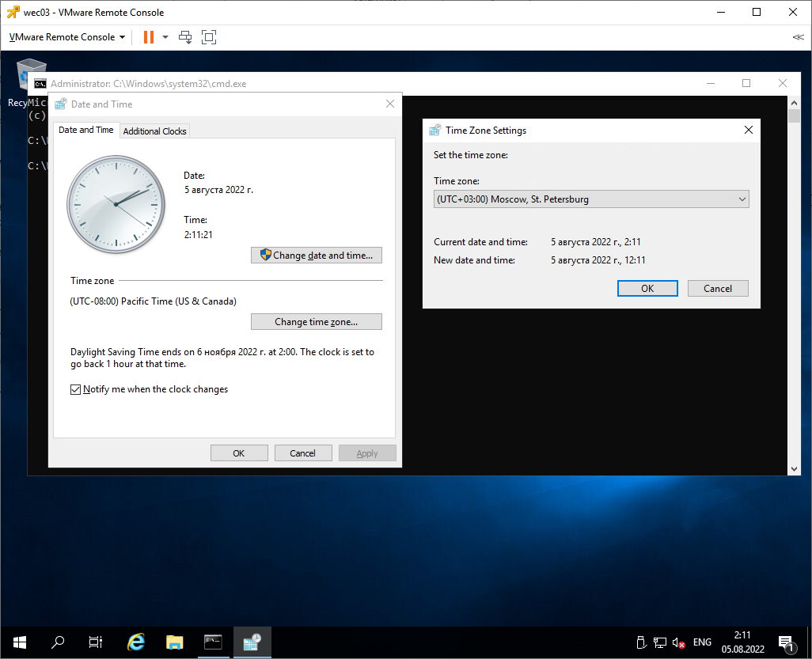Confirm Time Zone Settings with OK
The height and width of the screenshot is (659, 812).
pos(647,288)
